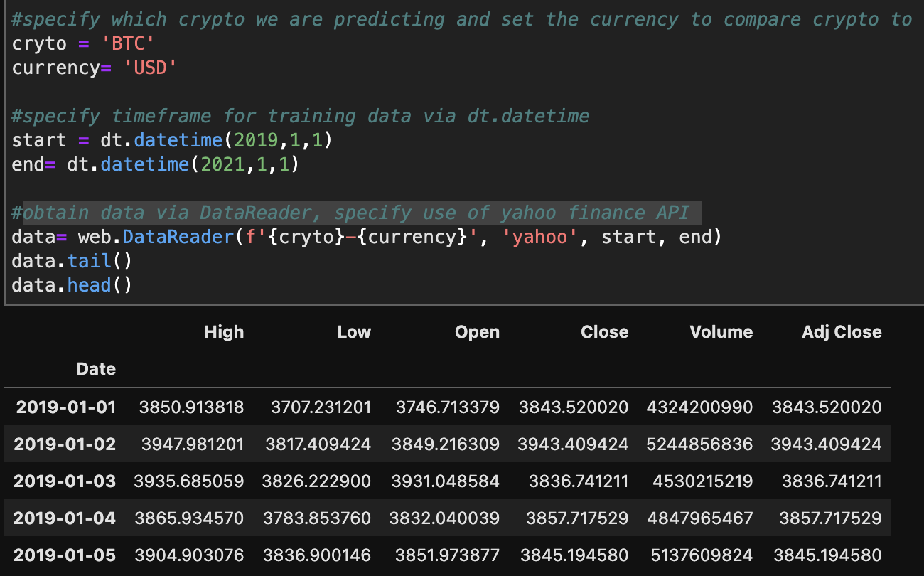Select the cryto variable name
Viewport: 924px width, 576px height.
39,43
